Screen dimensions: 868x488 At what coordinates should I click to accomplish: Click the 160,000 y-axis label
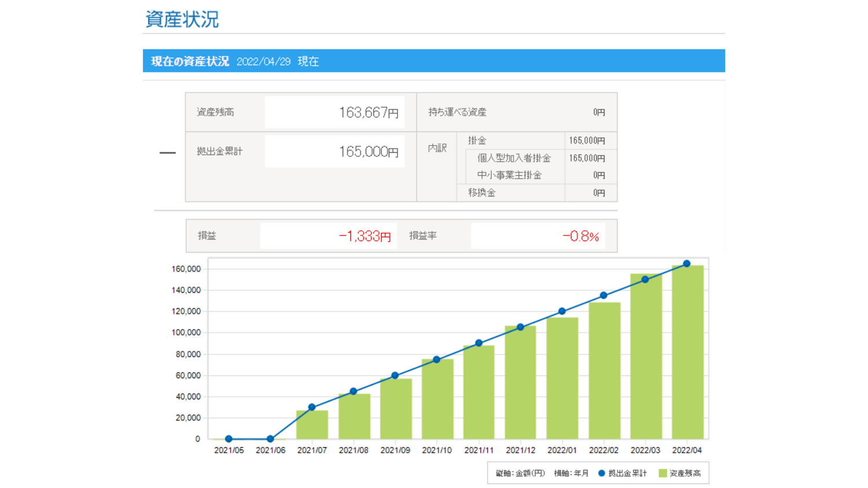[186, 269]
